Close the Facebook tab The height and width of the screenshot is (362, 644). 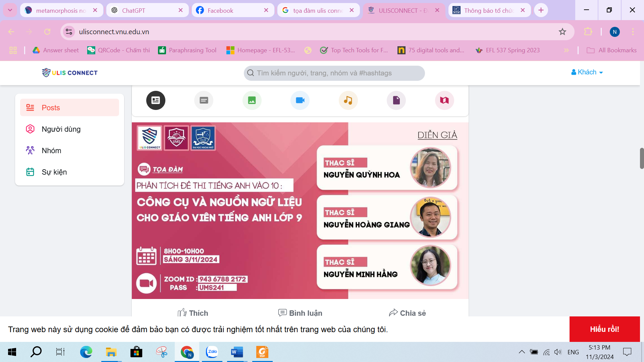tap(266, 10)
